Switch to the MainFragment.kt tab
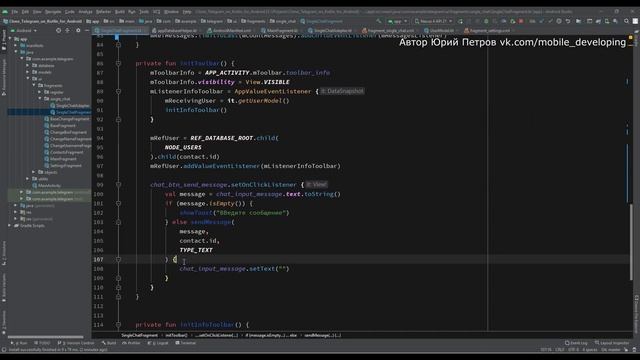 280,31
